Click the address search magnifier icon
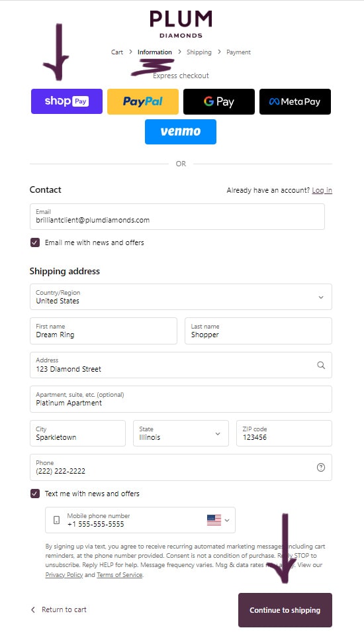364x632 pixels. coord(321,365)
